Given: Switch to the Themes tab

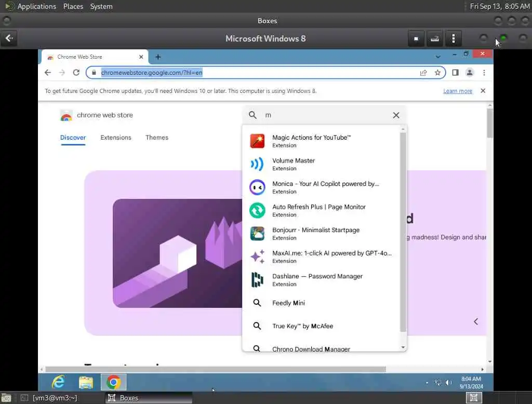Looking at the screenshot, I should pos(157,138).
